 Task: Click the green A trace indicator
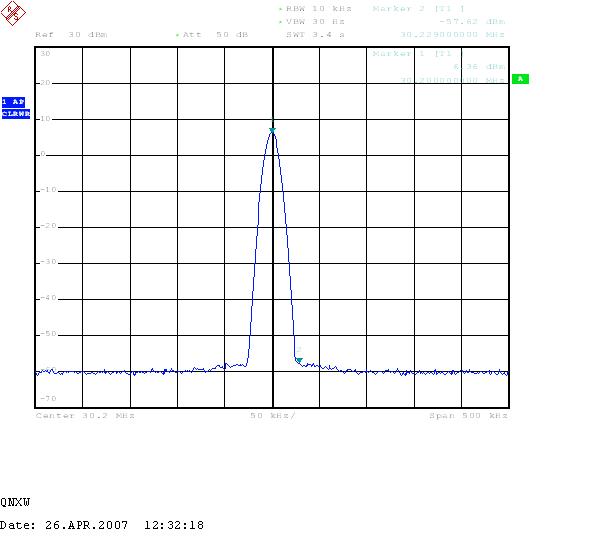pos(520,79)
